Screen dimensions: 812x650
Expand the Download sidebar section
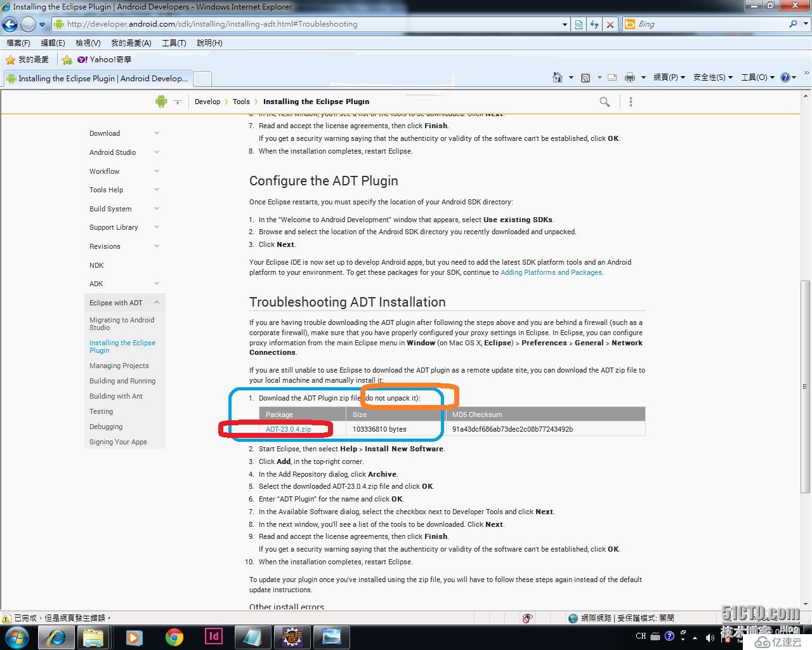coord(157,133)
